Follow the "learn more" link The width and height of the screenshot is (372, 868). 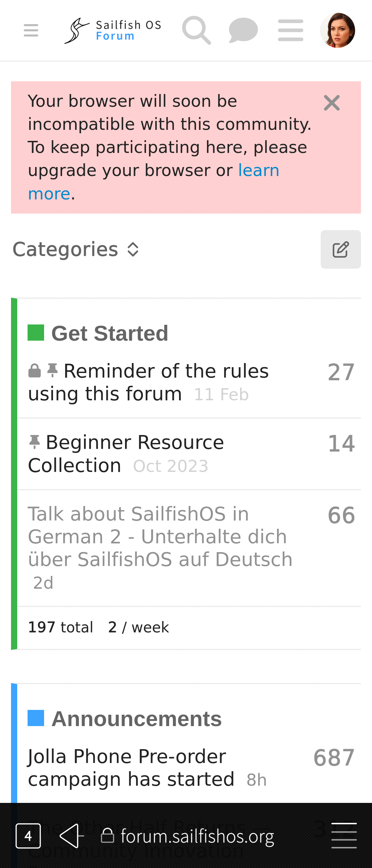coord(258,170)
